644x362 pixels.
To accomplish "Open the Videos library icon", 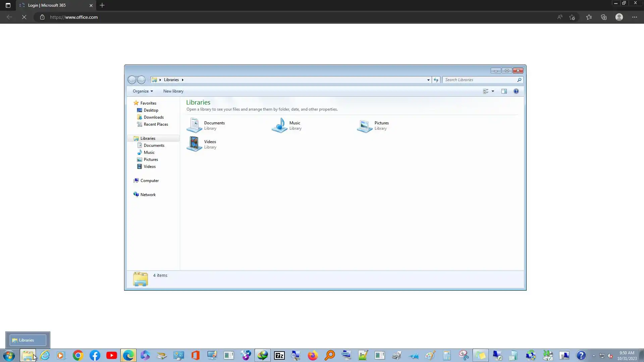I will click(x=194, y=144).
